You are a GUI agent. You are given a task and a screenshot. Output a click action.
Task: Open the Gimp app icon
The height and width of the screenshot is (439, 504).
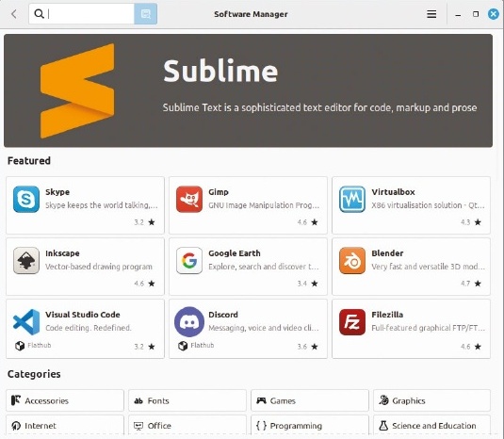point(189,200)
